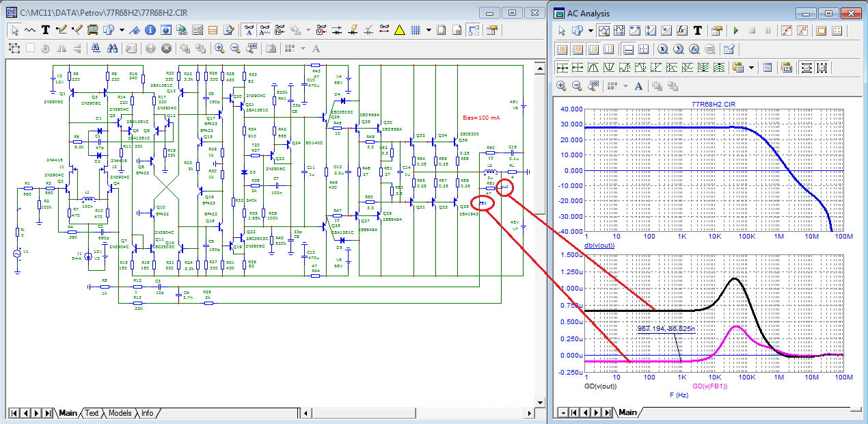
Task: Click the Info (blue i) icon
Action: tap(150, 30)
